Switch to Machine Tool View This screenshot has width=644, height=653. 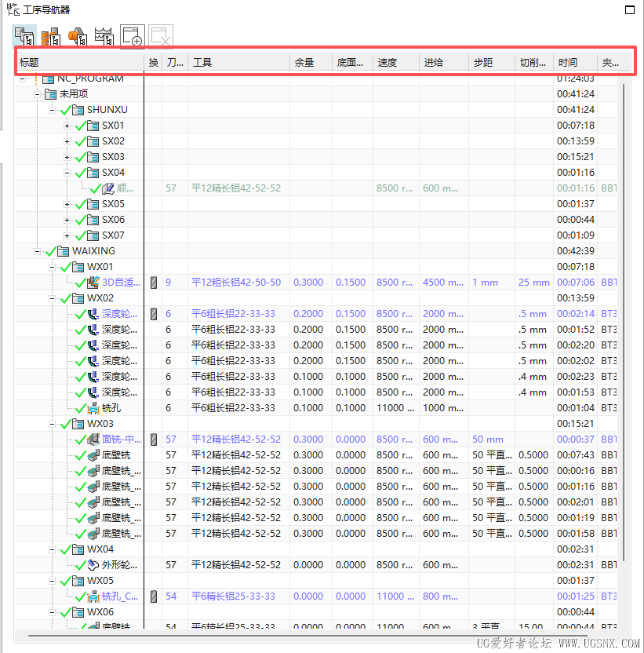tap(51, 36)
